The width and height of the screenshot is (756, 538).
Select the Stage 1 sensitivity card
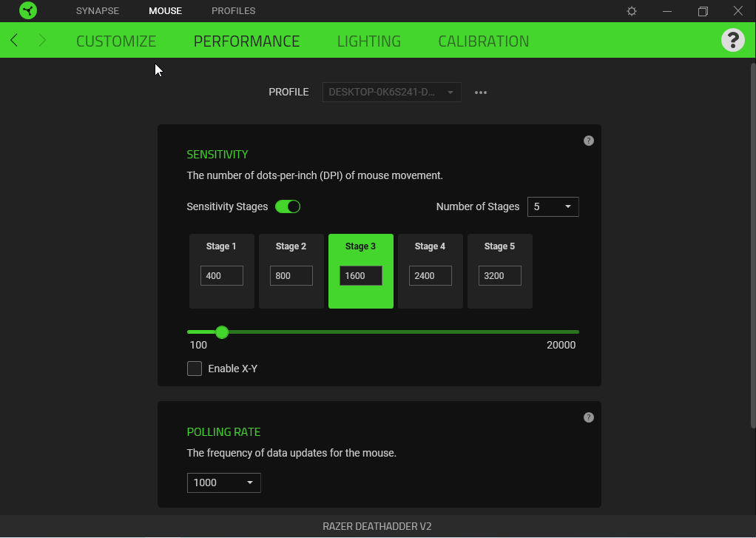coord(222,271)
